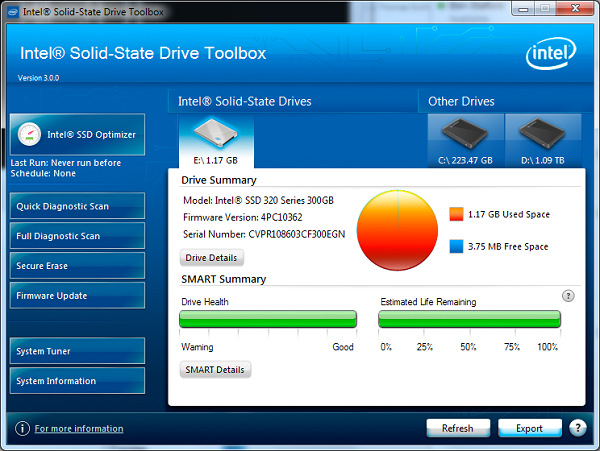Viewport: 600px width, 451px height.
Task: Click the Intel logo
Action: (x=551, y=54)
